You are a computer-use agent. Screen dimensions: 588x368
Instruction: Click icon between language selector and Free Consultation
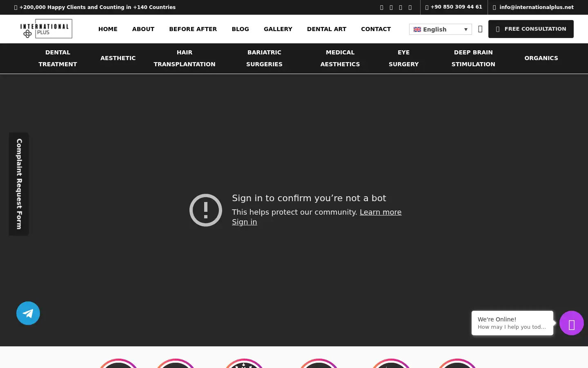tap(480, 29)
